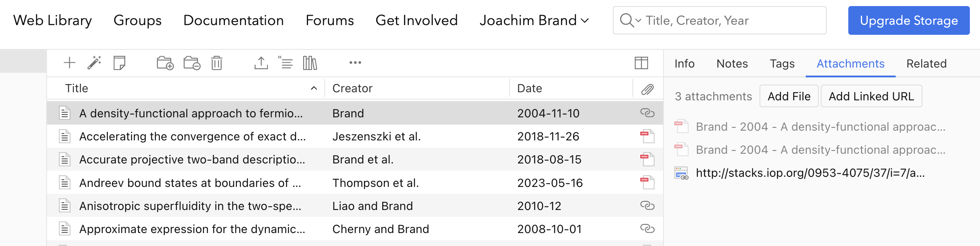This screenshot has width=980, height=246.
Task: Click the New Note icon
Action: pos(120,63)
